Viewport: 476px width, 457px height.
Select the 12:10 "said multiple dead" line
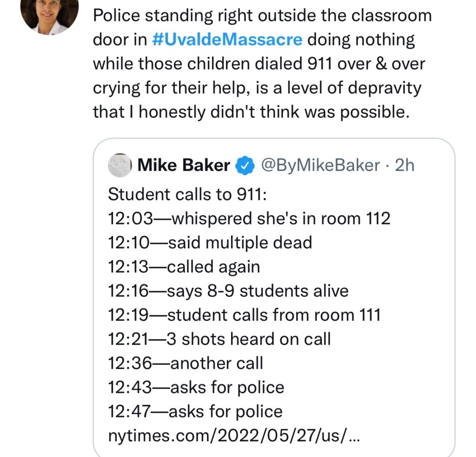point(210,243)
